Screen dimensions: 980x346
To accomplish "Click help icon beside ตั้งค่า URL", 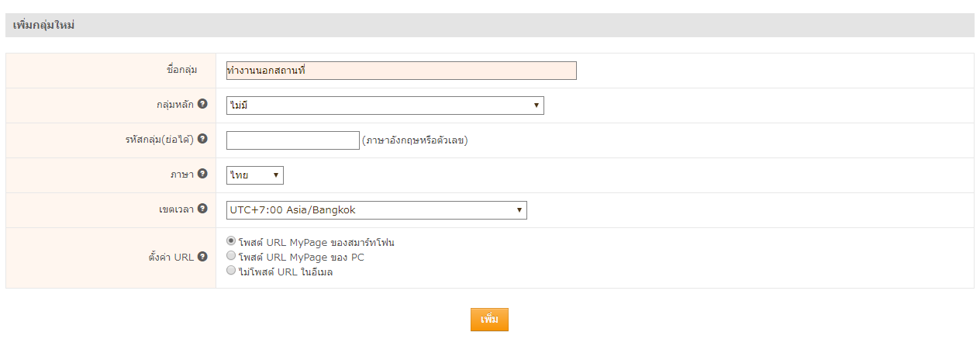I will (202, 257).
